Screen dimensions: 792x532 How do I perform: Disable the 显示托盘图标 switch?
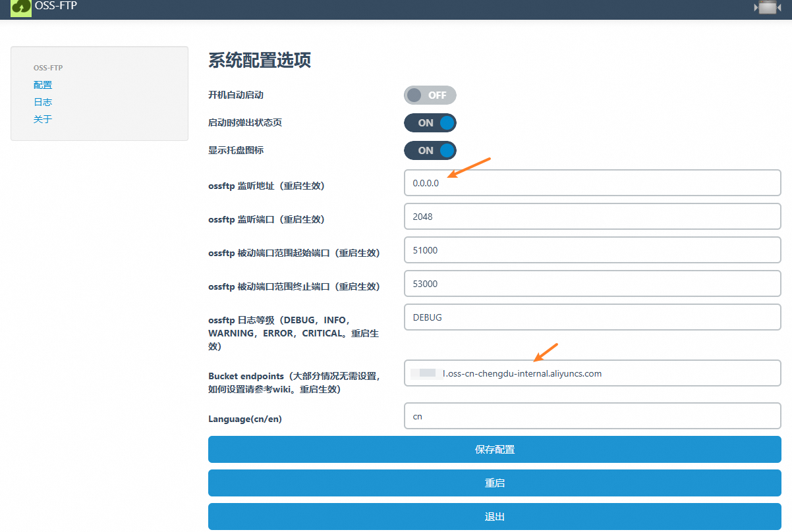(430, 150)
